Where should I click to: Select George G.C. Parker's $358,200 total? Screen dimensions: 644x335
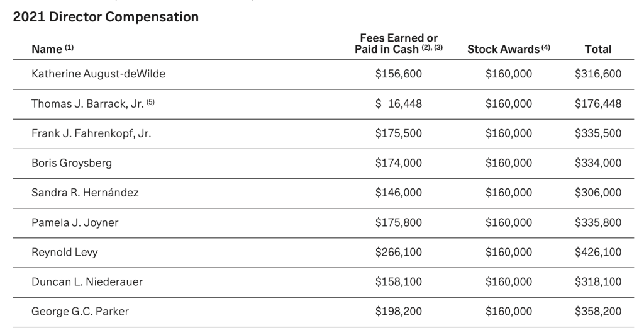597,311
